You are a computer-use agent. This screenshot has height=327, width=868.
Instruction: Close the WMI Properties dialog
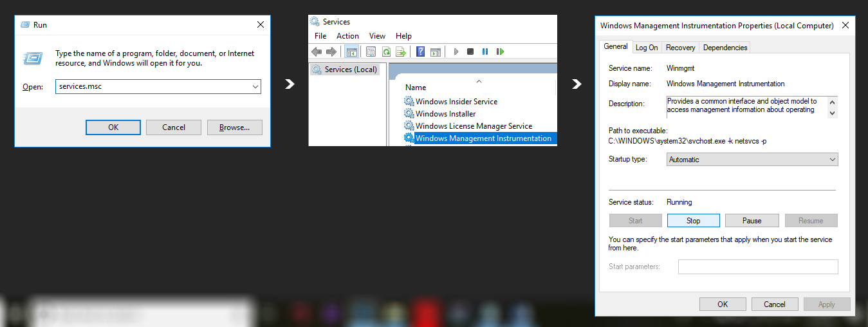point(845,26)
